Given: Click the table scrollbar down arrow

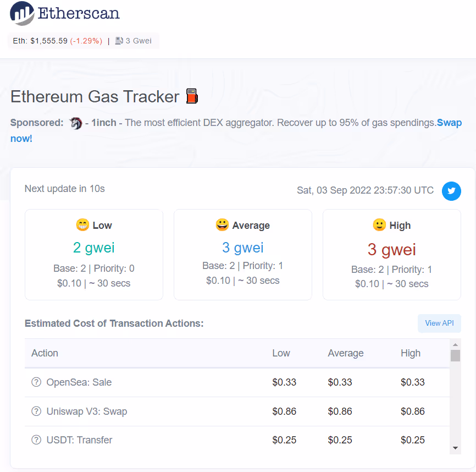Looking at the screenshot, I should click(455, 448).
